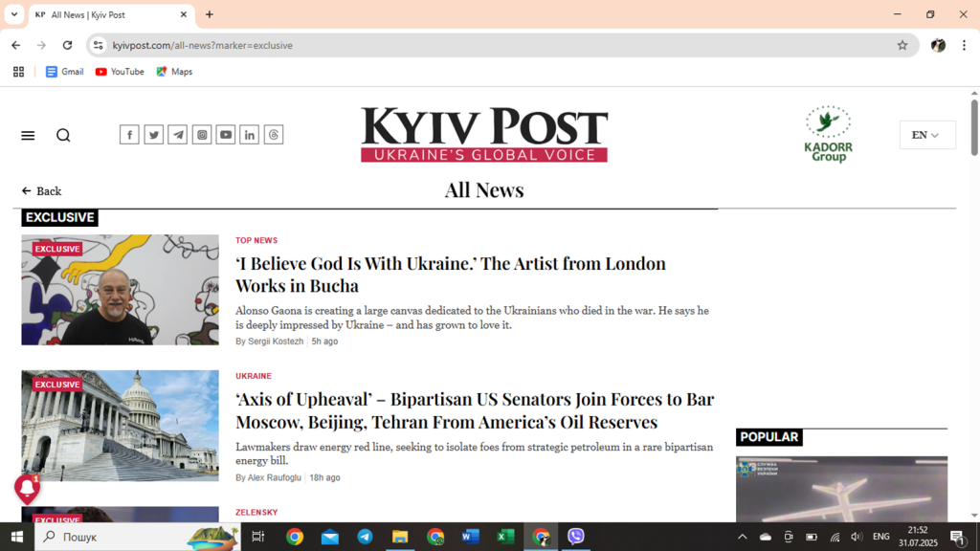The height and width of the screenshot is (551, 980).
Task: Select the All News browser tab
Action: click(113, 15)
